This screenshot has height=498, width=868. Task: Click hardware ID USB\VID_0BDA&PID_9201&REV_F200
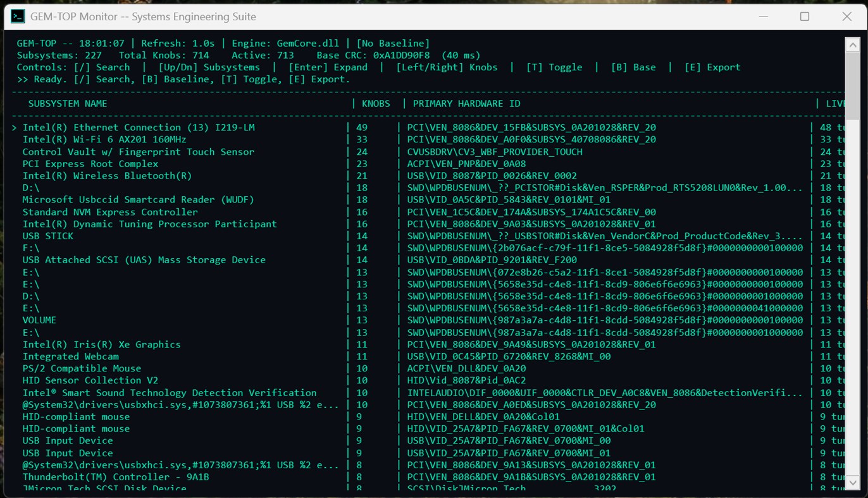[492, 260]
